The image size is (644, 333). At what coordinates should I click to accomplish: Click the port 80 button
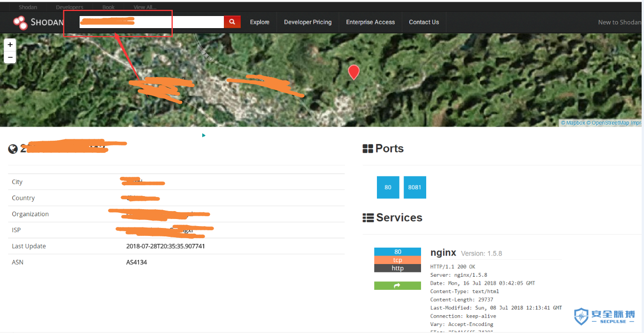click(388, 187)
